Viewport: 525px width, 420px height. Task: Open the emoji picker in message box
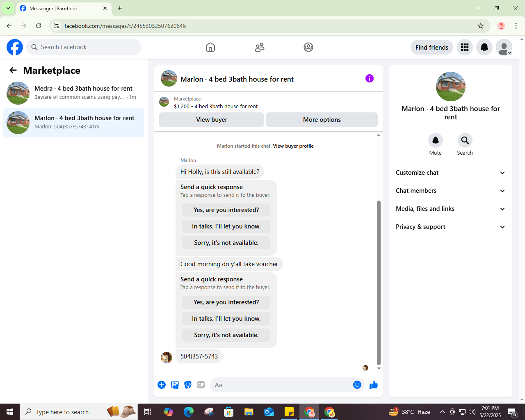tap(357, 385)
